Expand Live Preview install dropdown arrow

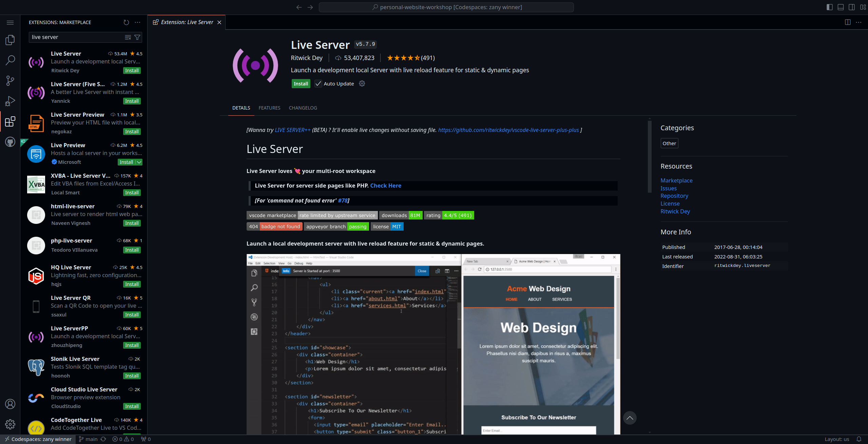[139, 162]
